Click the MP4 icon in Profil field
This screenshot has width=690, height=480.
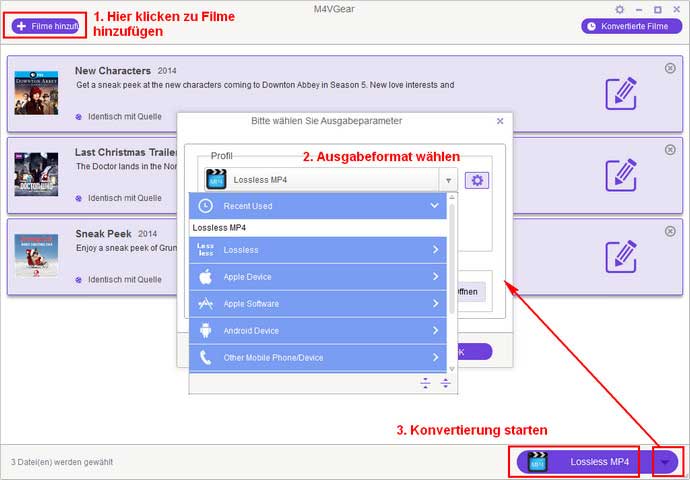click(216, 180)
